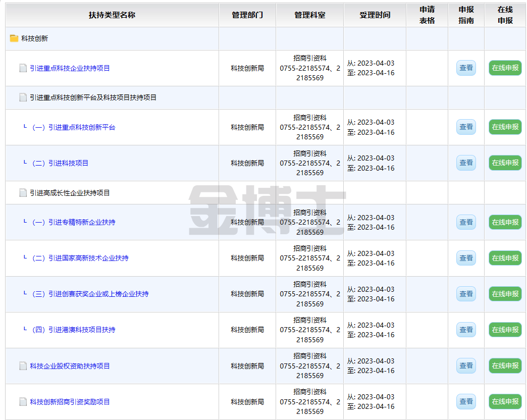Open （一）引进重点科技创新平台 link

73,127
